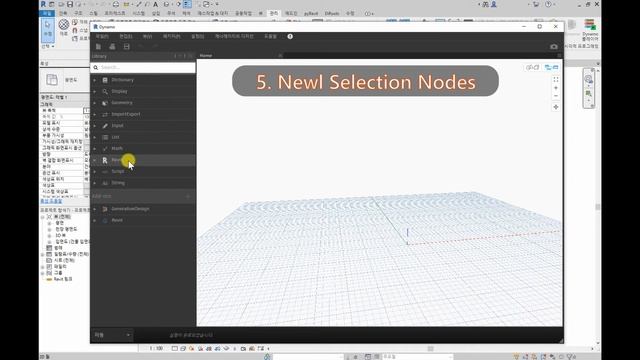Click the ImportExport category arrows icon
Screen dimensions: 640x360
pos(105,114)
